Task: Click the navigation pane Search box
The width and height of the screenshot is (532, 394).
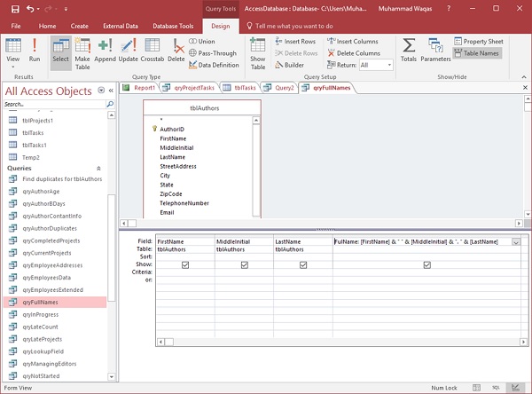Action: click(x=53, y=105)
